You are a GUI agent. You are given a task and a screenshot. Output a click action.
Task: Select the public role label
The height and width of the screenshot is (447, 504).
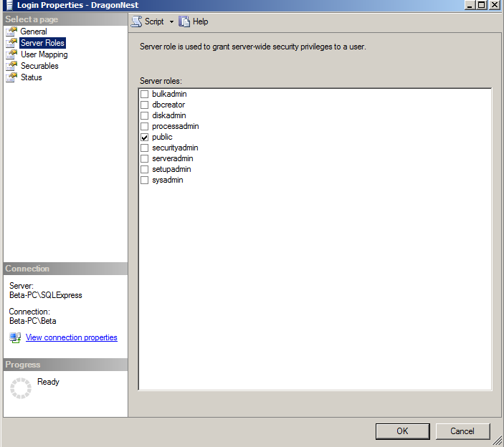[162, 137]
